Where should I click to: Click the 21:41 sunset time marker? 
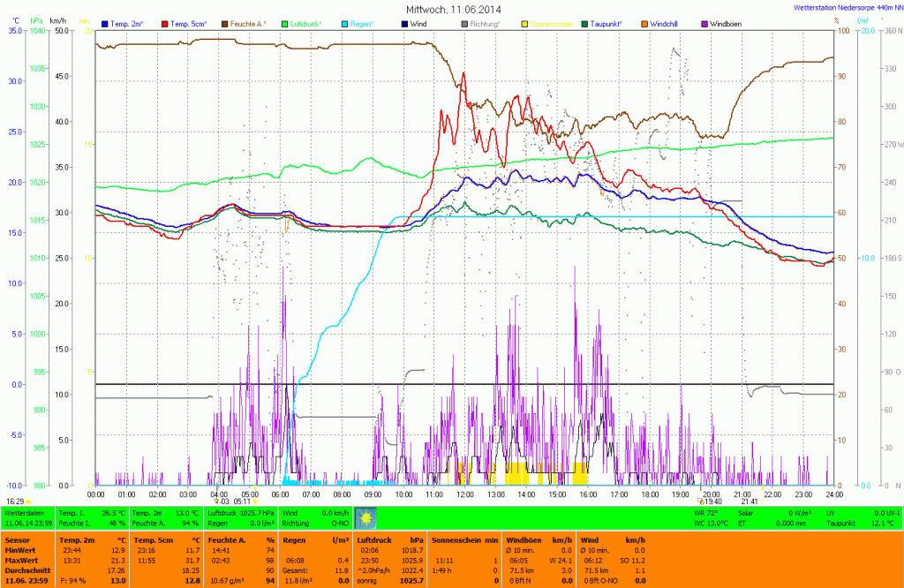(x=749, y=501)
